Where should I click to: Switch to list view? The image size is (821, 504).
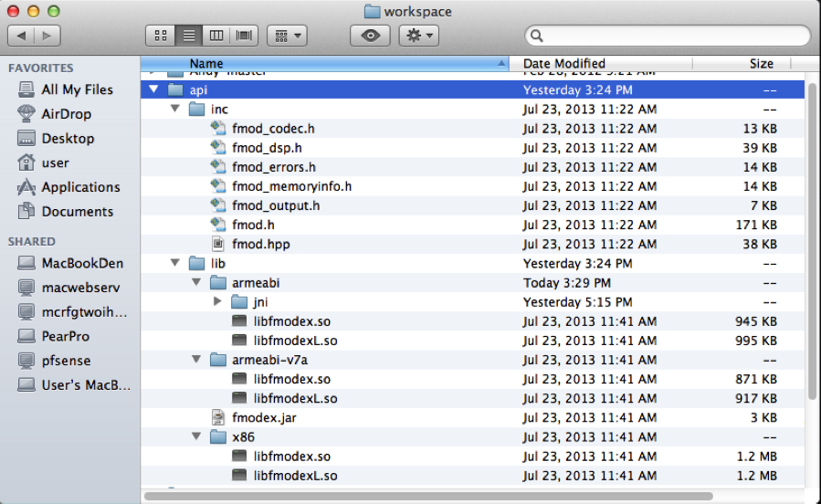coord(188,36)
